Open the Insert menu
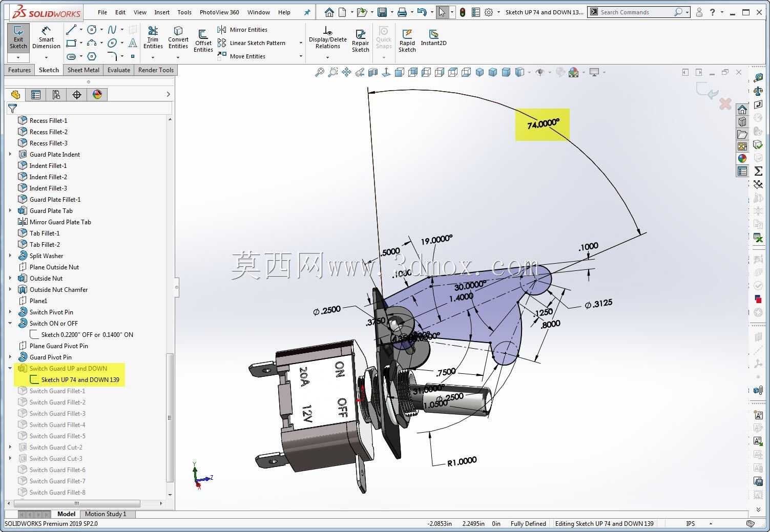770x532 pixels. (x=162, y=12)
